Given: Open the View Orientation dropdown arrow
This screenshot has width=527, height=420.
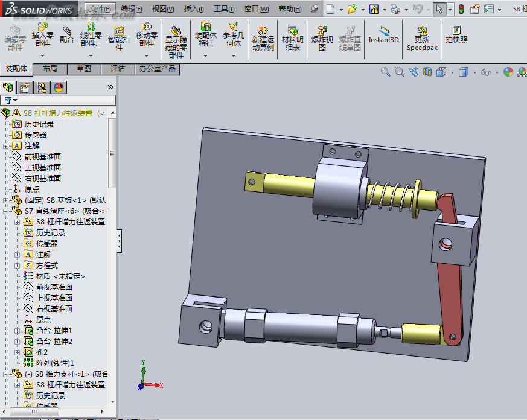Looking at the screenshot, I should tap(452, 72).
